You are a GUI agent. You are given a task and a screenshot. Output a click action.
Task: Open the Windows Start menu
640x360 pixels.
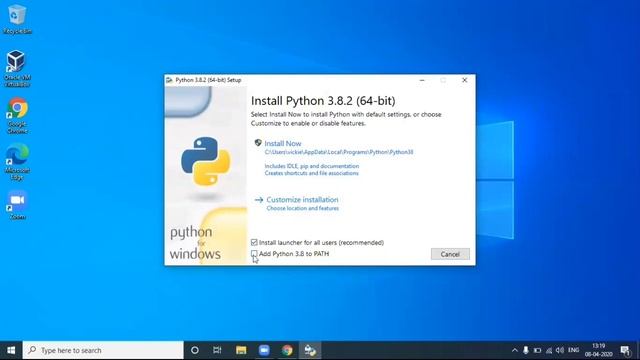tap(11, 350)
